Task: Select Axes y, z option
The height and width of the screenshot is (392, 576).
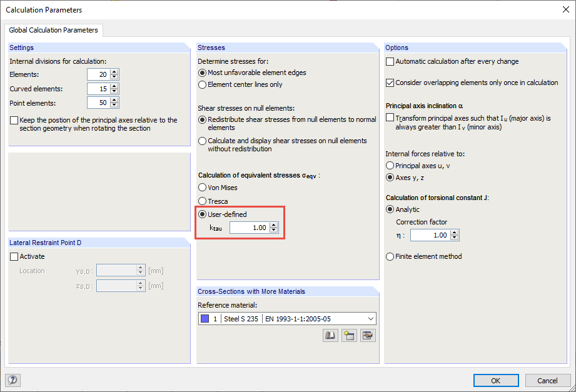Action: click(390, 178)
